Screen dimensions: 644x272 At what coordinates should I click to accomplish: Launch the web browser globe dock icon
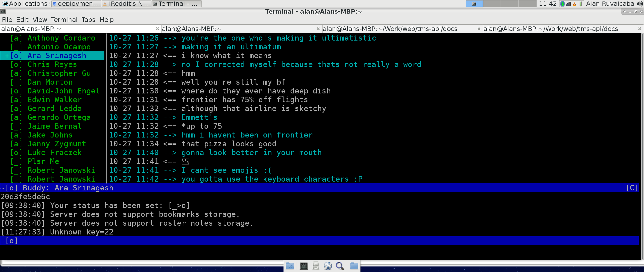pyautogui.click(x=328, y=266)
